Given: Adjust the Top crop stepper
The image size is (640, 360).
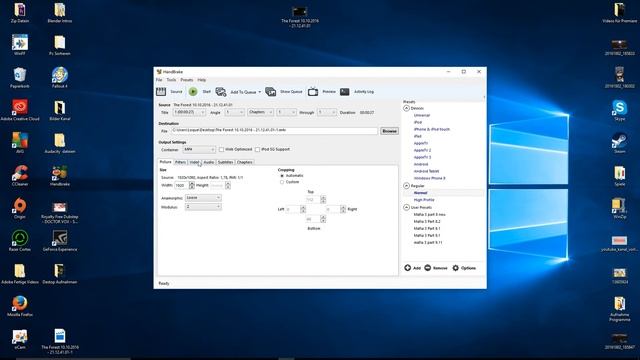Looking at the screenshot, I should 323,200.
